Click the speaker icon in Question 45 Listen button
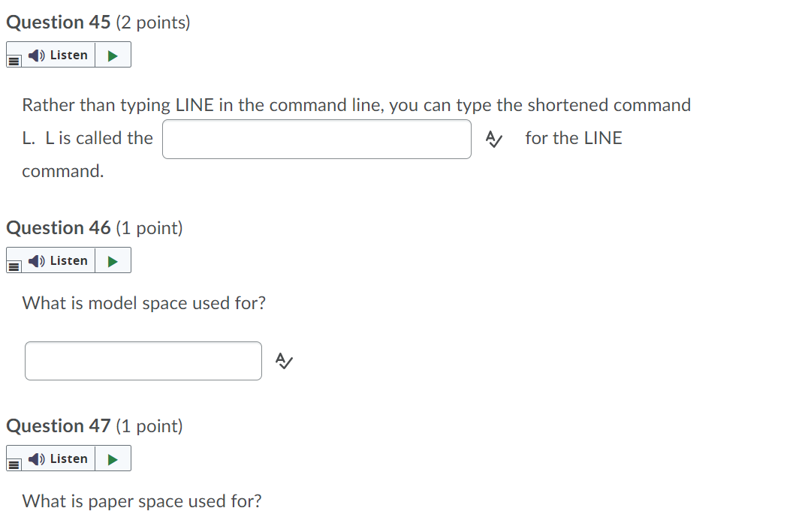This screenshot has height=532, width=811. [37, 55]
